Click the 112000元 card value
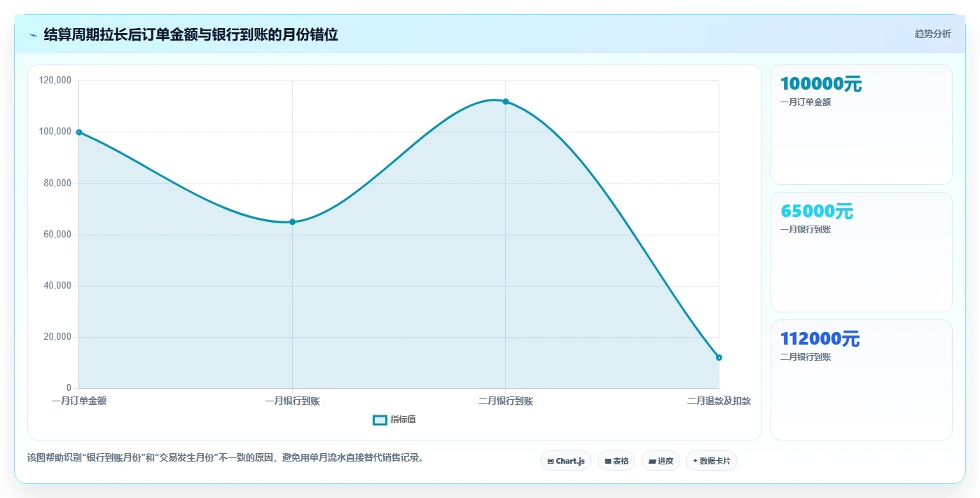Image resolution: width=980 pixels, height=498 pixels. [820, 339]
